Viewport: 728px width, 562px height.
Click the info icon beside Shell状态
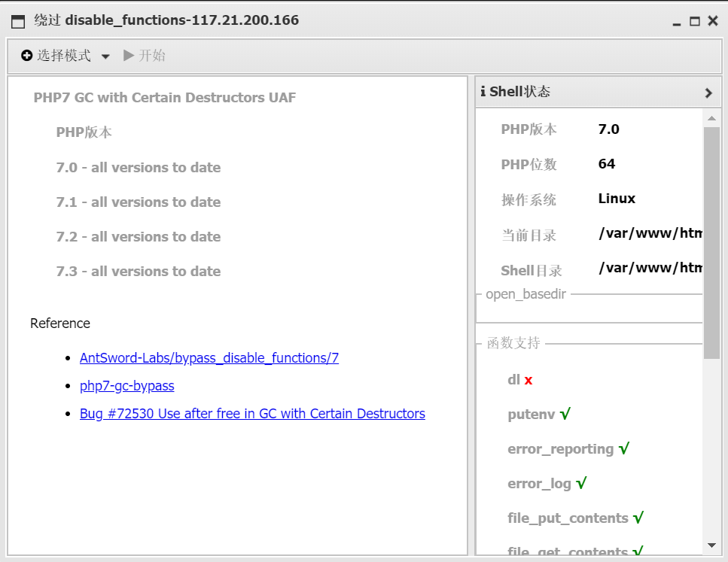tap(483, 92)
